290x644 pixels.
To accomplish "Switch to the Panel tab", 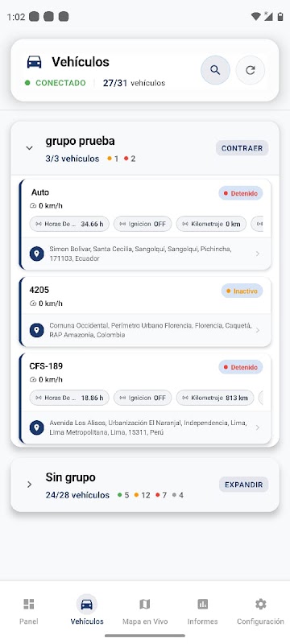I will point(29,610).
